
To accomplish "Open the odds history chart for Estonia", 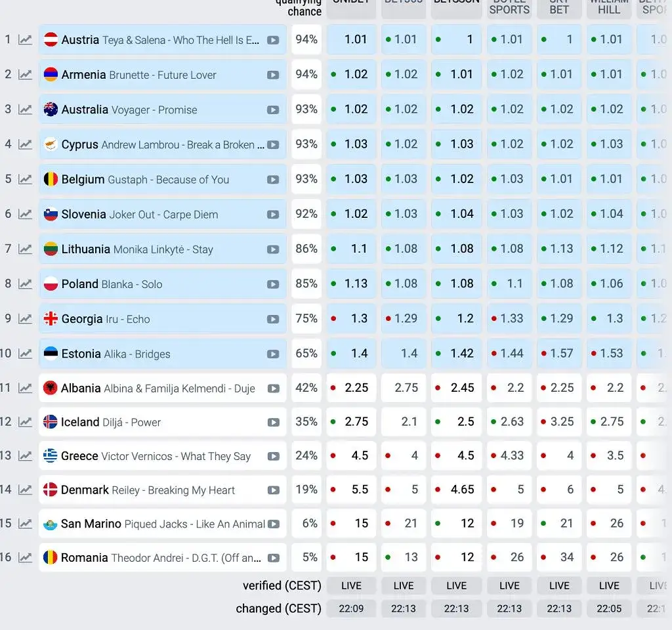I will coord(26,354).
